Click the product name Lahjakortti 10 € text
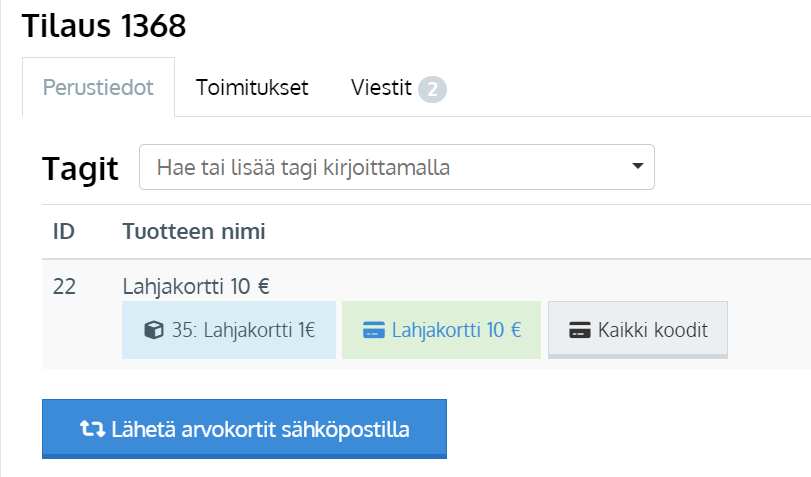Image resolution: width=811 pixels, height=477 pixels. 196,286
